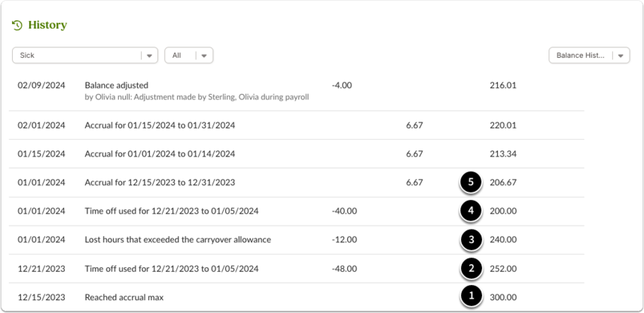Click the Balance History dropdown arrow
This screenshot has width=644, height=313.
click(621, 56)
